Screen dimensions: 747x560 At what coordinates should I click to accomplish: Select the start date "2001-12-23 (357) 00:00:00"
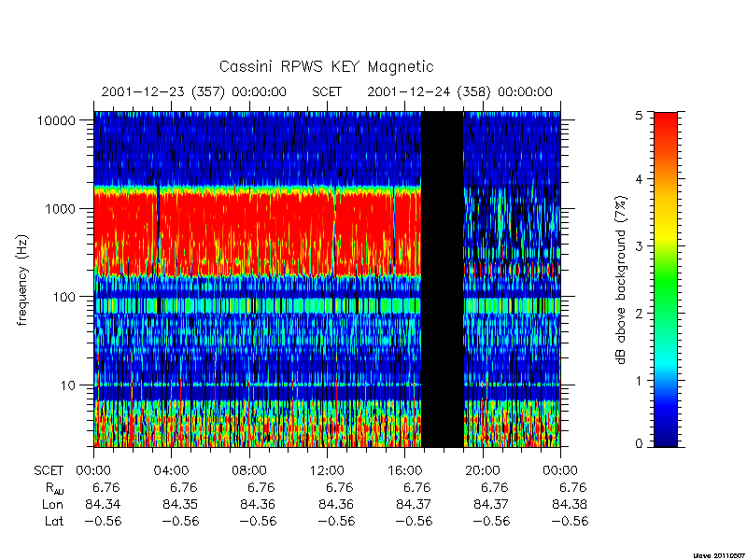pyautogui.click(x=194, y=91)
